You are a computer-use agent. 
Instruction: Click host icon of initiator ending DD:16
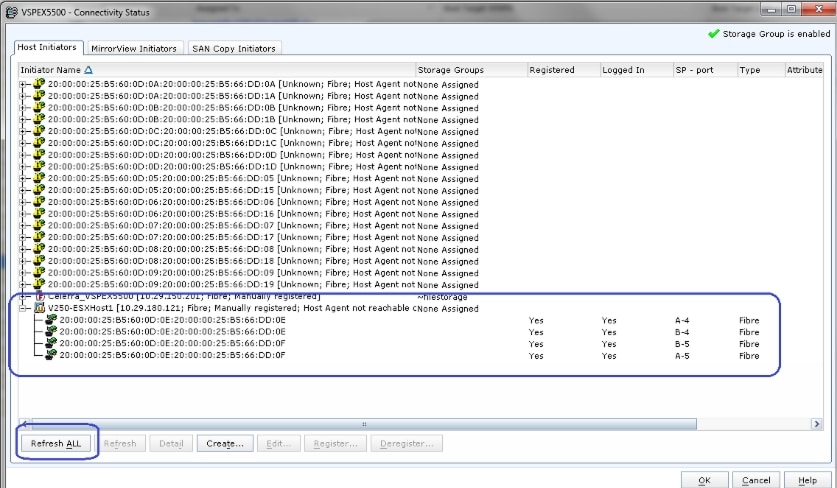(x=39, y=213)
